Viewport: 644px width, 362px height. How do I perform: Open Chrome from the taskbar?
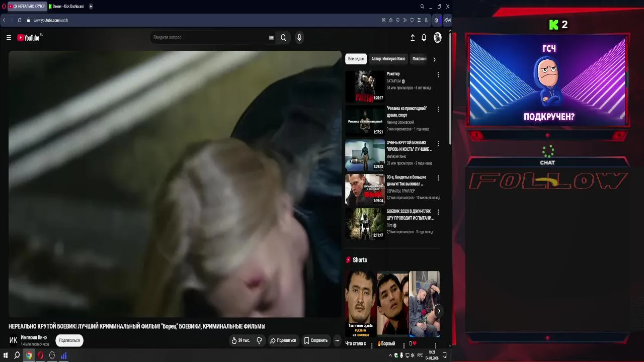pyautogui.click(x=29, y=355)
